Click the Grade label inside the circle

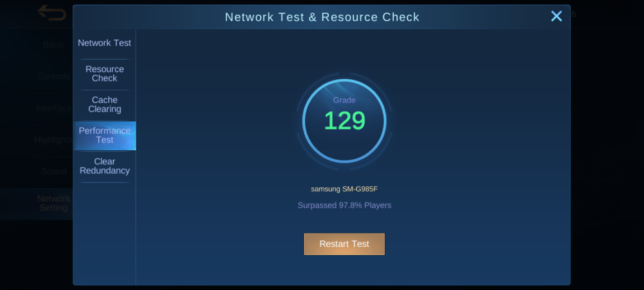[x=344, y=101]
